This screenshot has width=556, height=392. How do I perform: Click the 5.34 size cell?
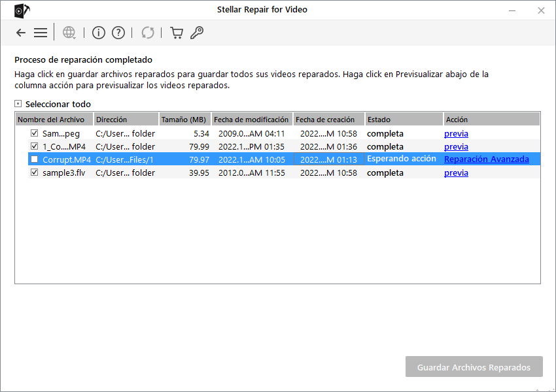pos(201,133)
